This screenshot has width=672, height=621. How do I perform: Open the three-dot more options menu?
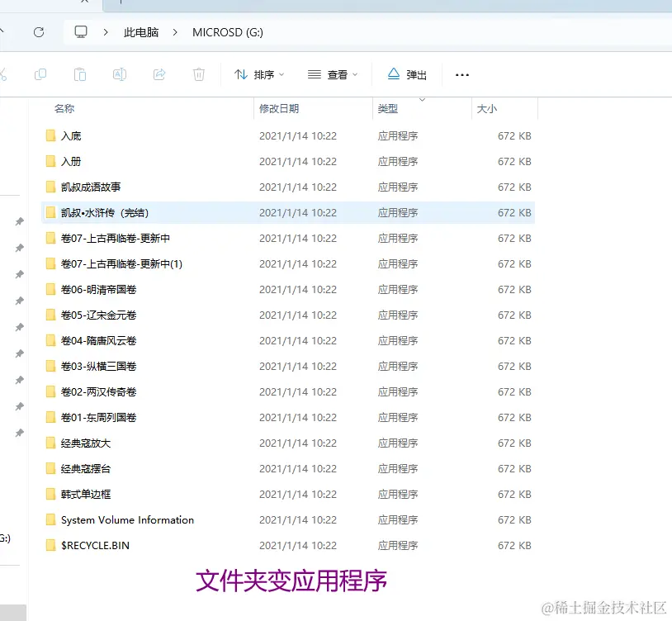click(462, 75)
